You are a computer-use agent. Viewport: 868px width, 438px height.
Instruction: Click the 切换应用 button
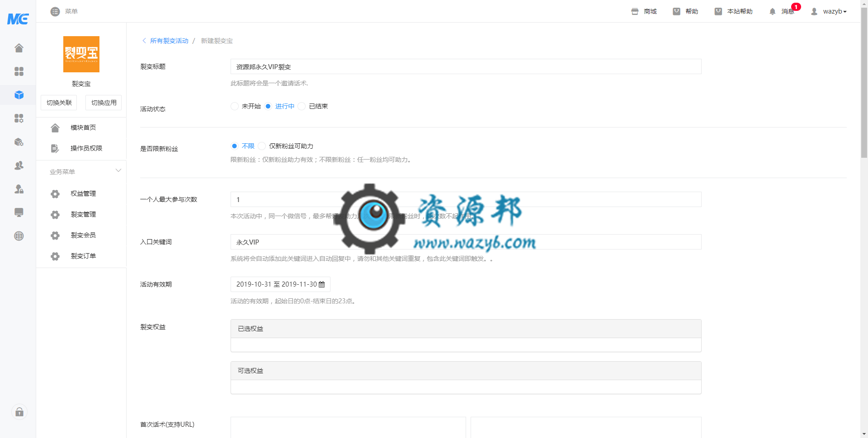pos(104,103)
